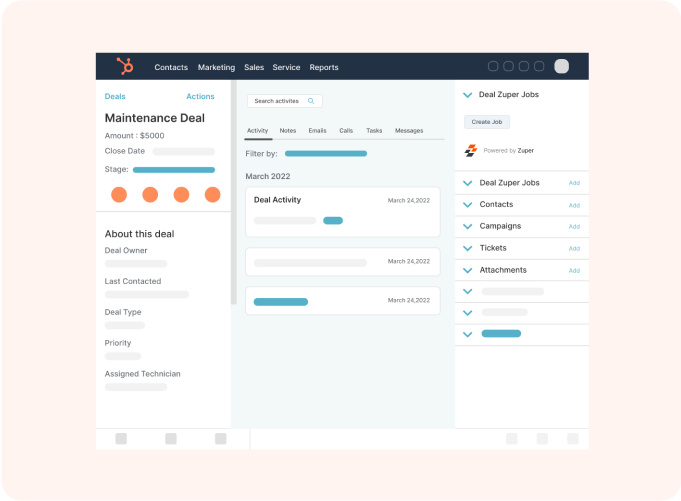Expand Deal Zuper Jobs row with Add link

point(468,183)
